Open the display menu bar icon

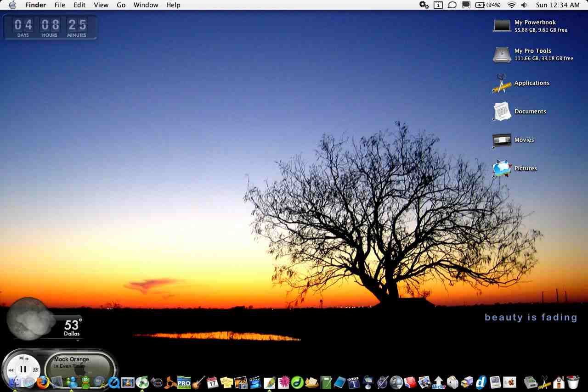tap(466, 5)
